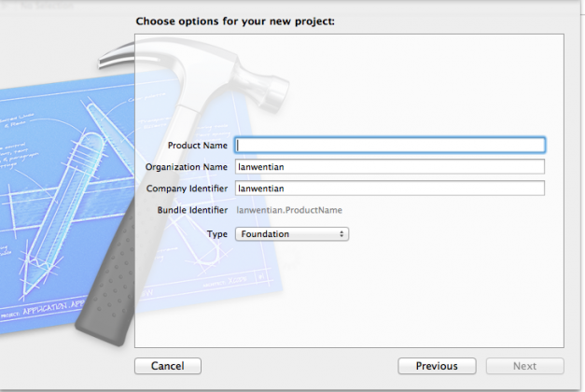585x392 pixels.
Task: Click the Next button
Action: click(x=524, y=366)
